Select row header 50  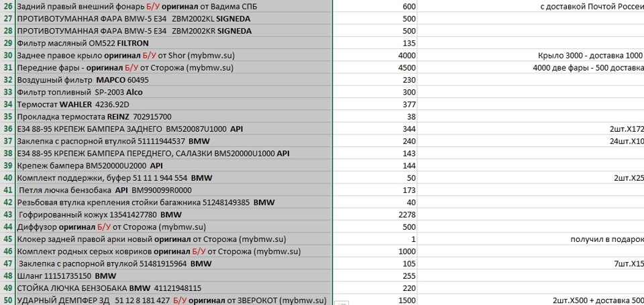pyautogui.click(x=7, y=300)
